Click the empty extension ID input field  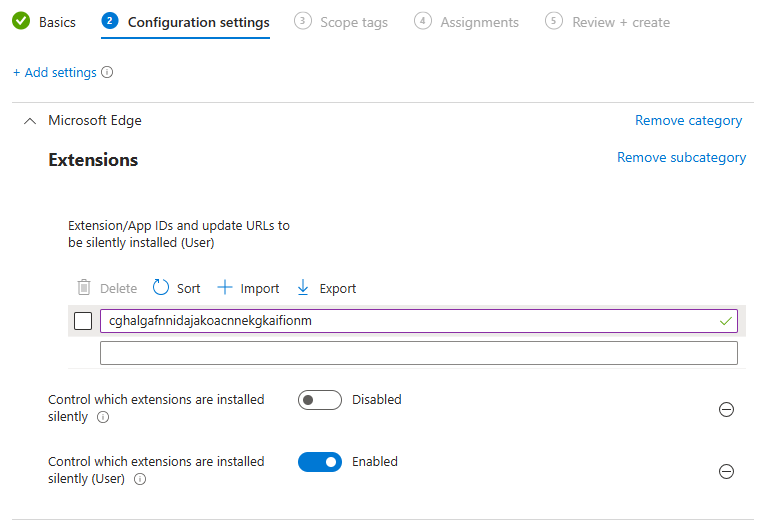pos(419,353)
